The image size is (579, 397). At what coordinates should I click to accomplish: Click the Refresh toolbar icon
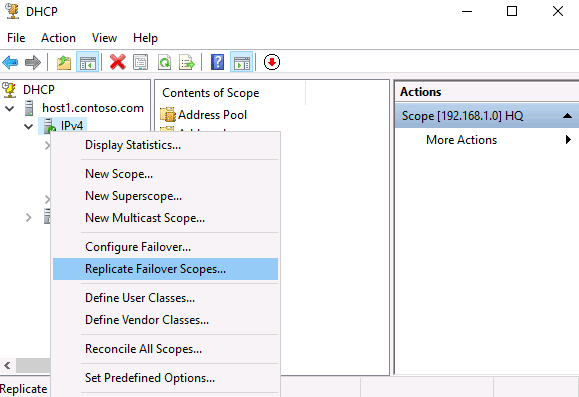(164, 62)
